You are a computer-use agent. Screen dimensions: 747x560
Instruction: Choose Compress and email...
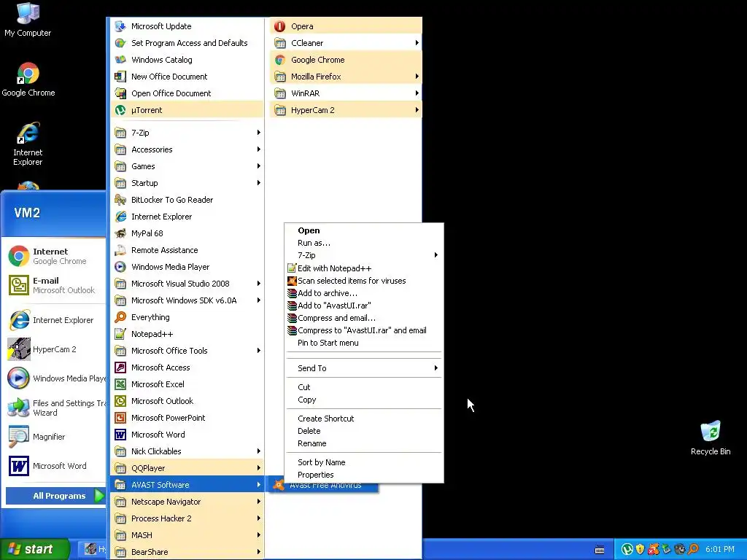point(363,318)
